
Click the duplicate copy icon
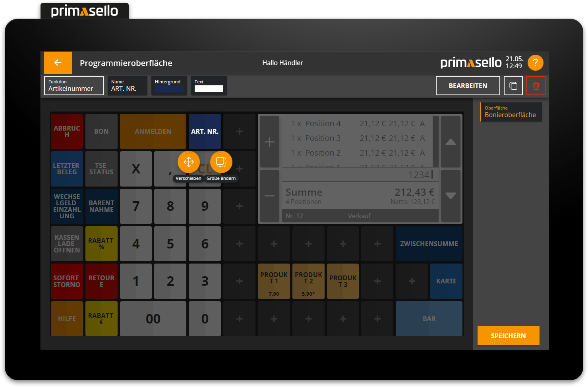coord(513,86)
